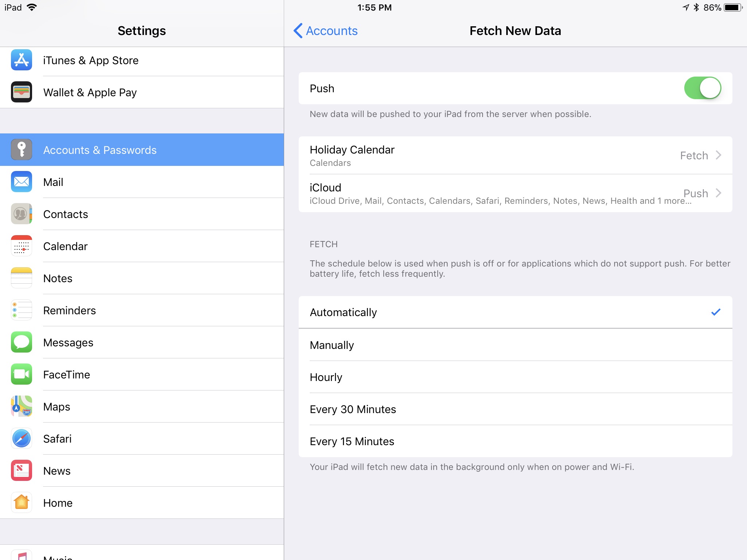Image resolution: width=747 pixels, height=560 pixels.
Task: Open Holiday Calendar fetch settings
Action: pos(515,155)
